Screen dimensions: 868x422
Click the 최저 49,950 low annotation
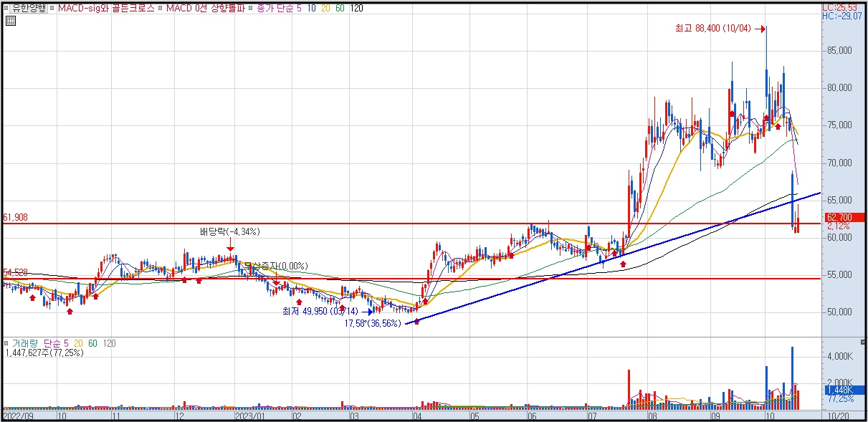320,311
